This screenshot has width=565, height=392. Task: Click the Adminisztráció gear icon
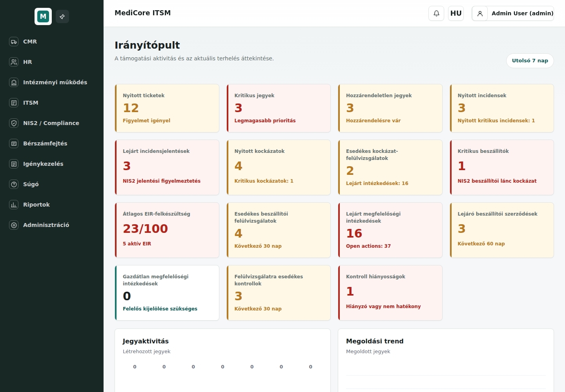click(14, 225)
